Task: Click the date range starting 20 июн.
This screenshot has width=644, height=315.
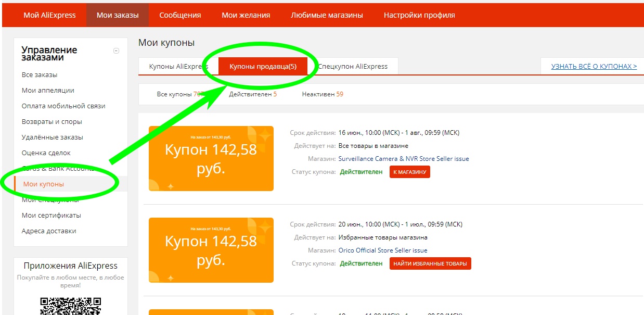Action: 401,224
